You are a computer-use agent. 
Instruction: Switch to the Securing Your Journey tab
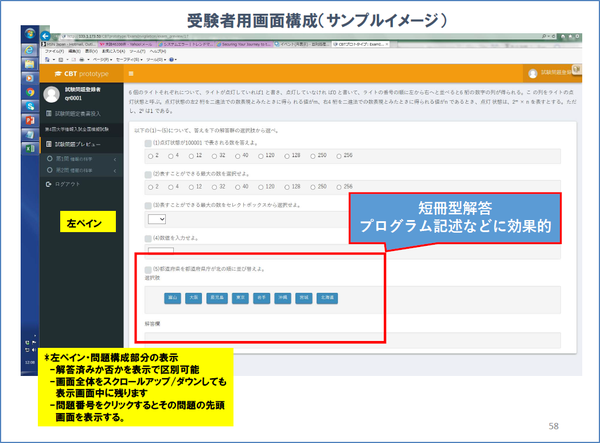click(245, 44)
